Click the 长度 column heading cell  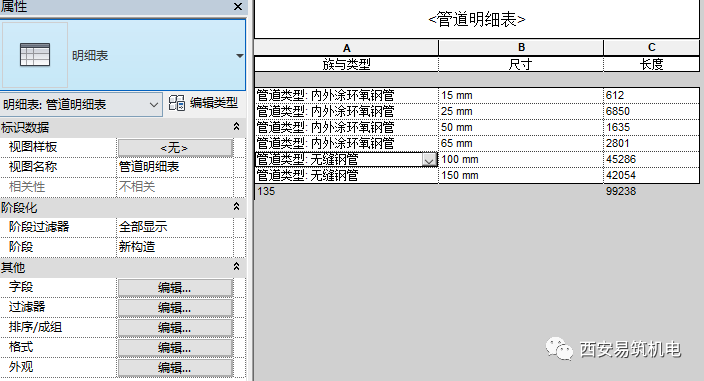pos(651,64)
